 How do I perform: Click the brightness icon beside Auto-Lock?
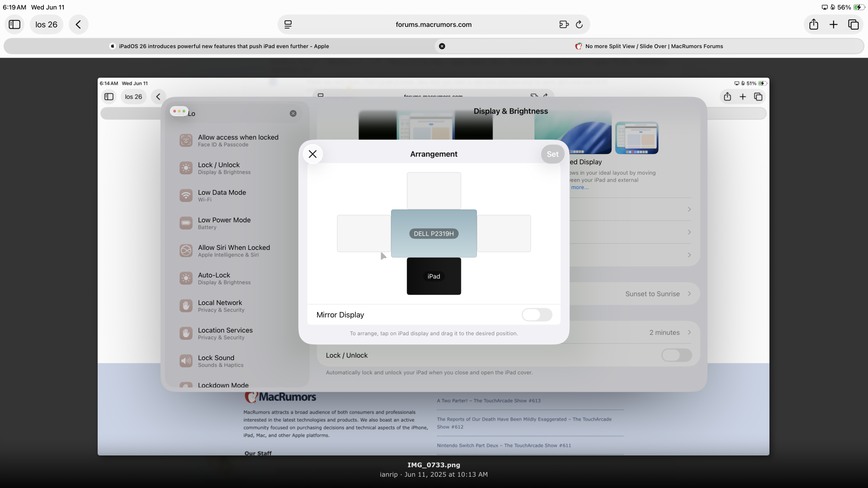186,278
